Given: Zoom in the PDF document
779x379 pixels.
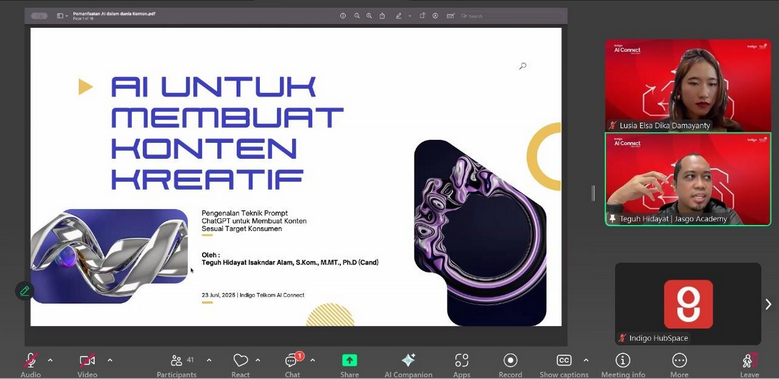Looking at the screenshot, I should [x=369, y=16].
